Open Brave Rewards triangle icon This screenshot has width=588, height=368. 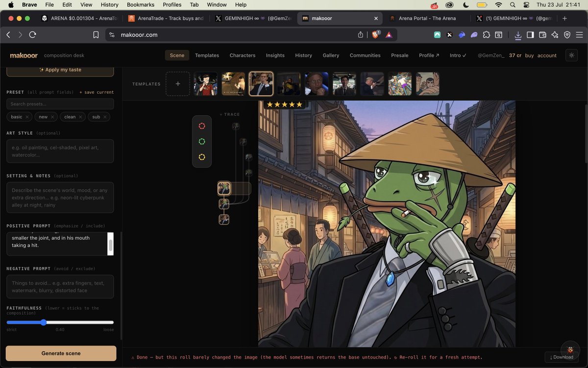click(389, 35)
